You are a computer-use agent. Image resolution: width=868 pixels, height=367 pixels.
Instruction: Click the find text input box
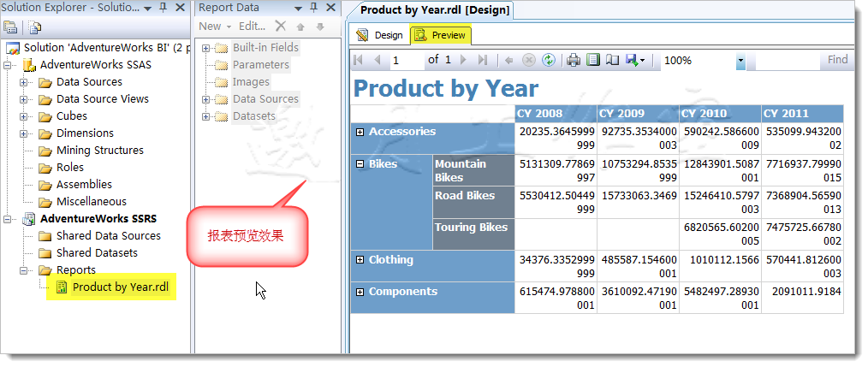(x=788, y=61)
